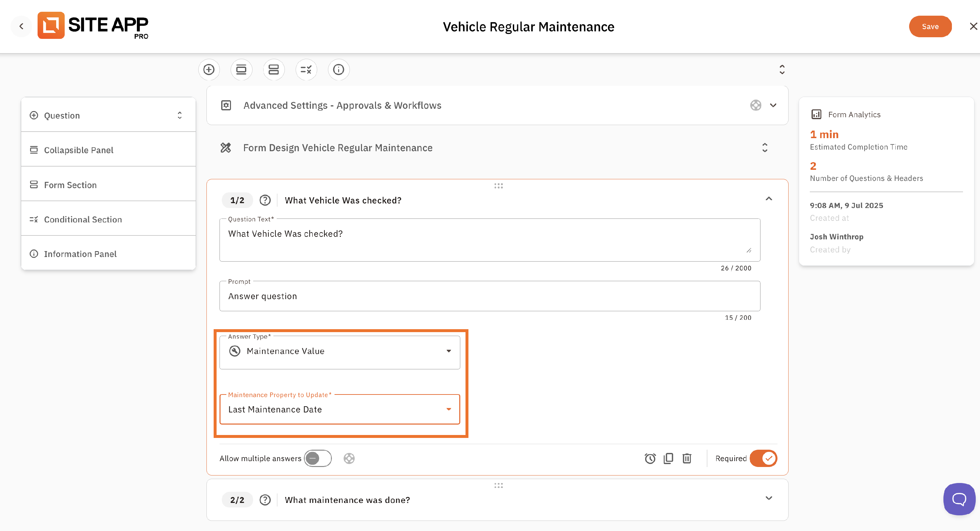Click the Question plus icon in the left panel
The height and width of the screenshot is (531, 980).
click(34, 115)
